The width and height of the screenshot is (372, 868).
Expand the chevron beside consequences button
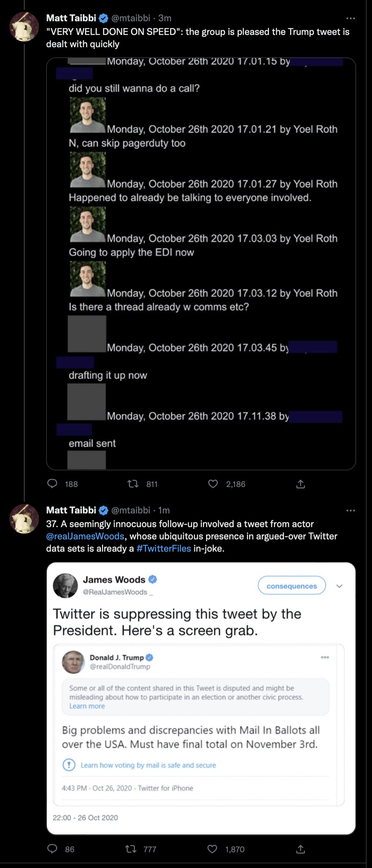click(x=339, y=586)
